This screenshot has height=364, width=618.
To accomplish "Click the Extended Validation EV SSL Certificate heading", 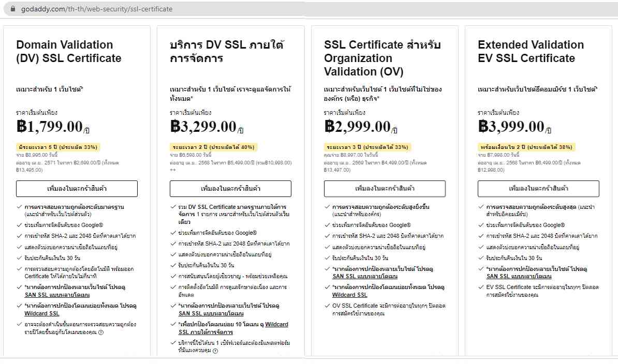I will [x=531, y=51].
